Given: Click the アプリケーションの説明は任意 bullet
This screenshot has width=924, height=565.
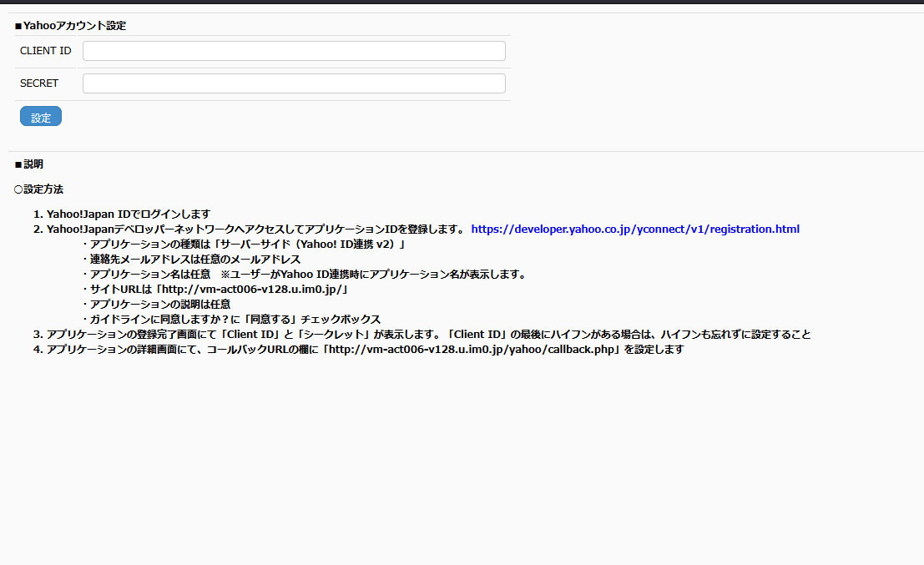Looking at the screenshot, I should coord(156,305).
